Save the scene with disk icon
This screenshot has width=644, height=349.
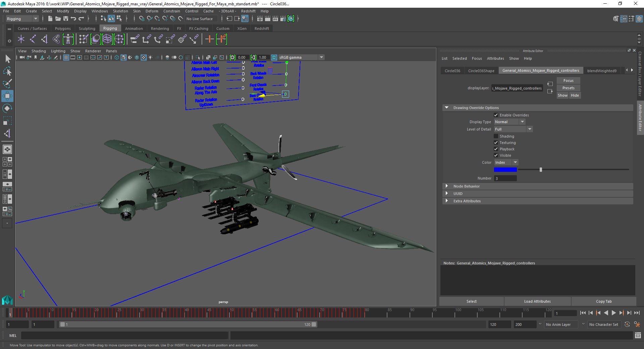coord(66,19)
